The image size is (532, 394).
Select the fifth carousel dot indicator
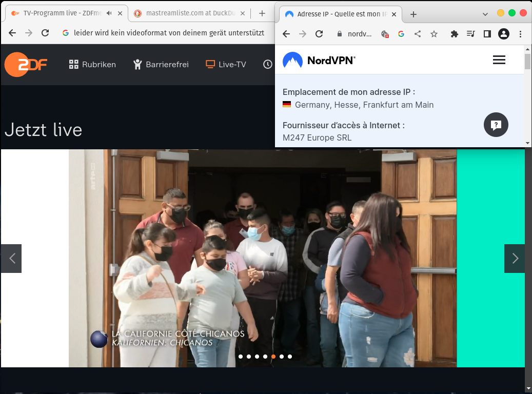pos(273,356)
